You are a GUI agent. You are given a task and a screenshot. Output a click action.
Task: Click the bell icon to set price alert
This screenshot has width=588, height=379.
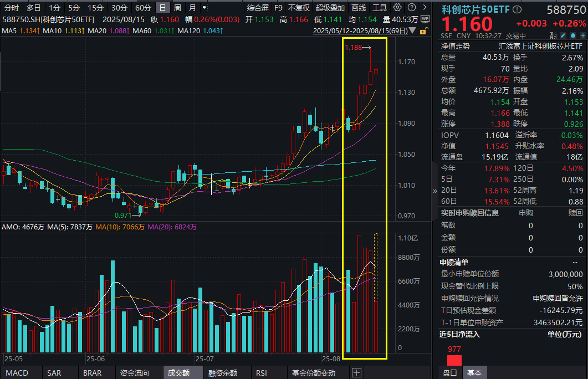tap(572, 35)
